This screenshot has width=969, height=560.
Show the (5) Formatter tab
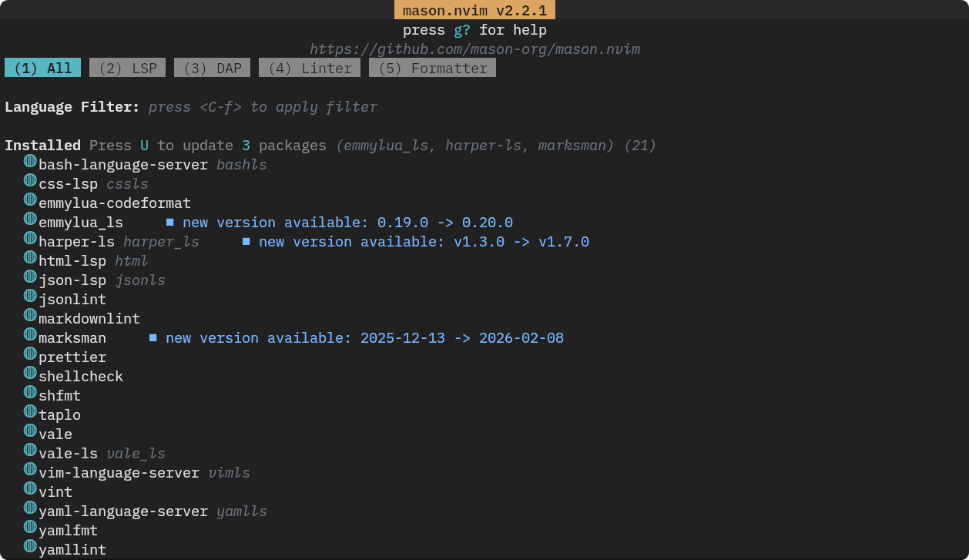tap(432, 69)
